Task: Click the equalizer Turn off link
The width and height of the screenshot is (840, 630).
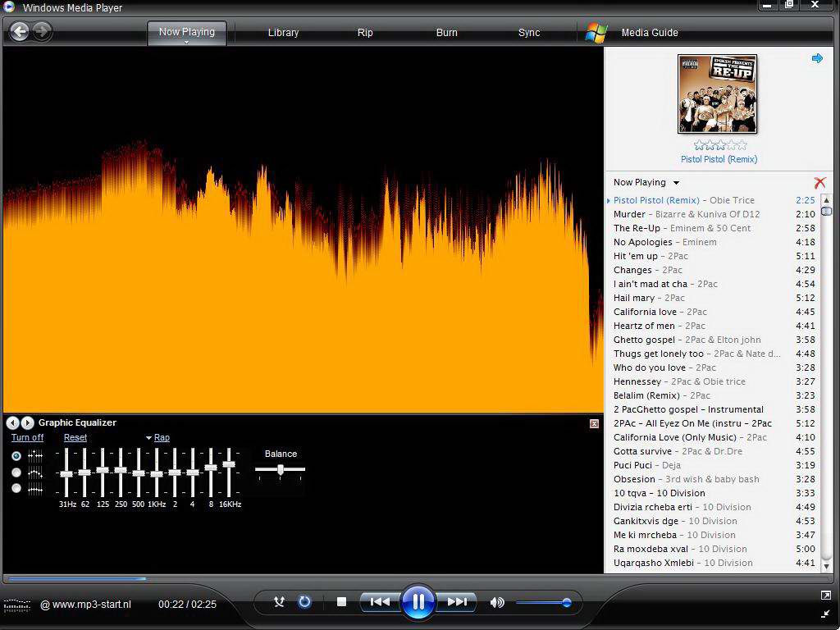Action: [27, 438]
